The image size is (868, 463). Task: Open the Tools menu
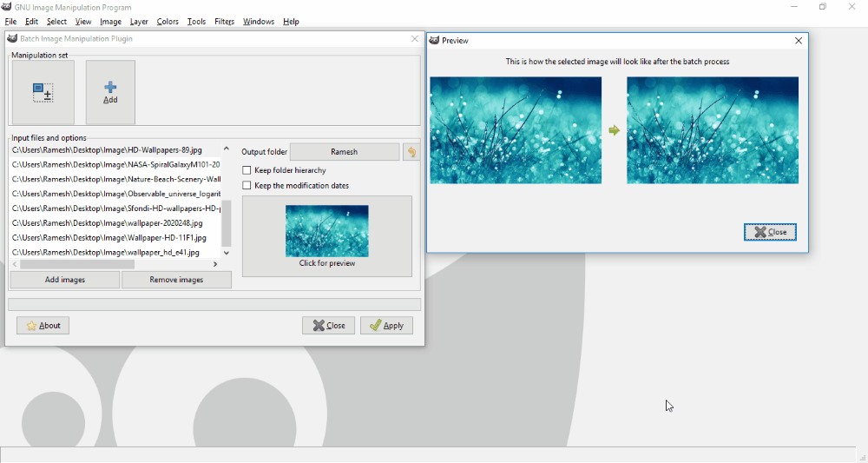coord(196,22)
